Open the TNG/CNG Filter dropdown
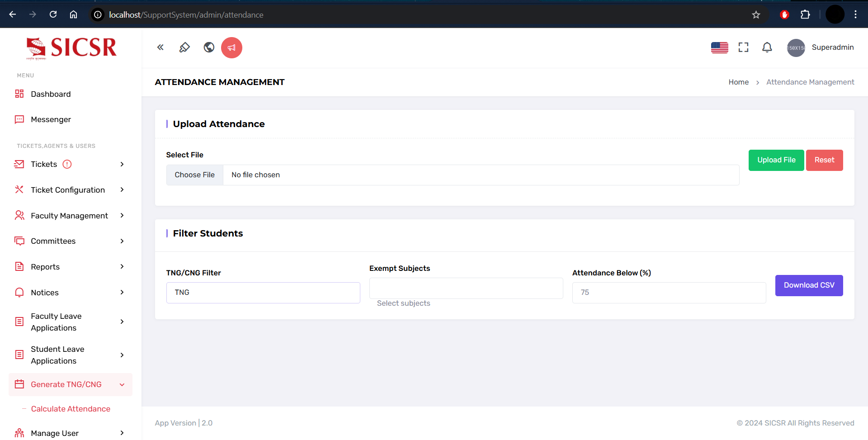868x440 pixels. tap(263, 293)
